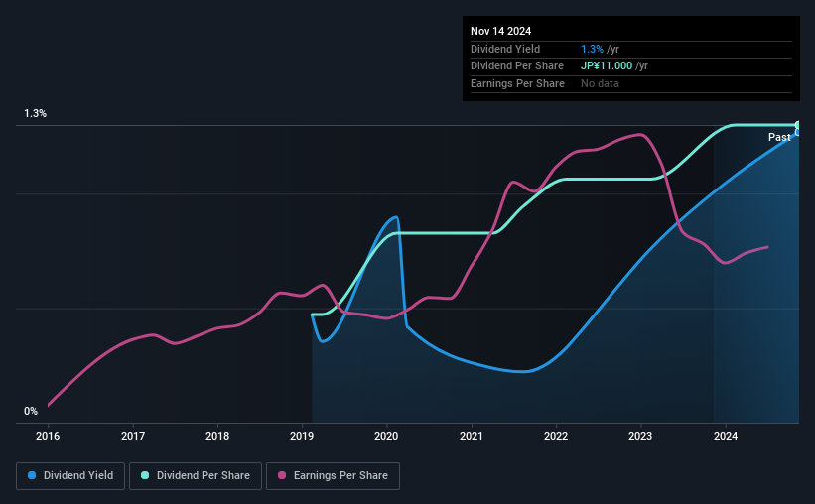
Task: Click the 1.3% y-axis label
Action: coord(36,114)
